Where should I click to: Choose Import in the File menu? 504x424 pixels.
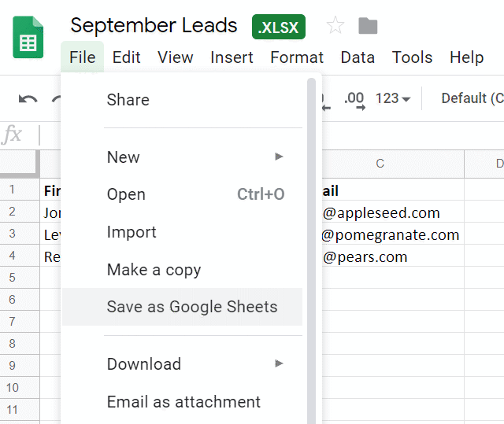coord(182,232)
